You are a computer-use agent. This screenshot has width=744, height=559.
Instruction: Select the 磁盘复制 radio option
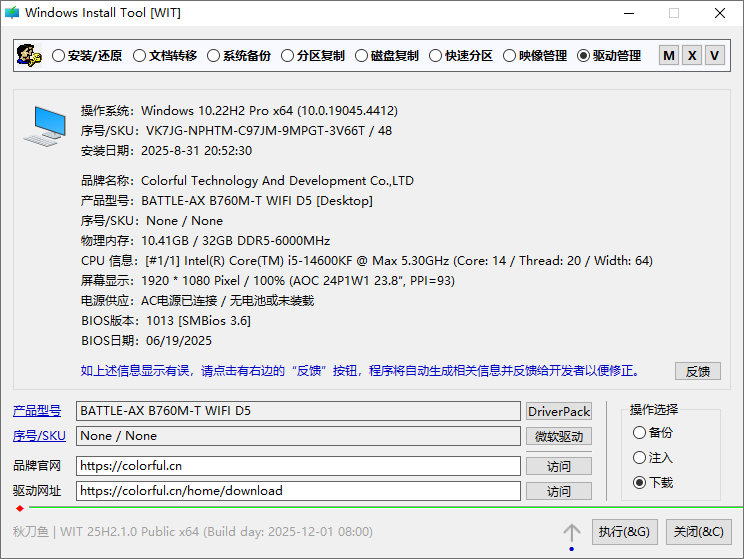[x=387, y=56]
